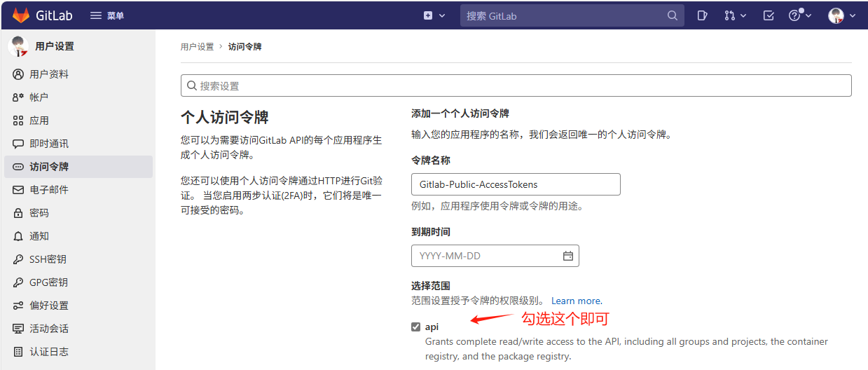Click the 访问令牌 token icon
The height and width of the screenshot is (370, 868).
tap(18, 167)
